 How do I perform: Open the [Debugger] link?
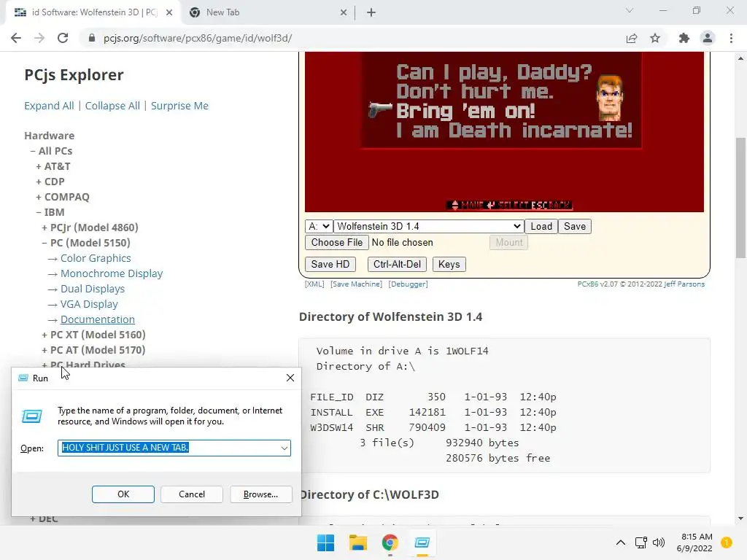tap(409, 284)
